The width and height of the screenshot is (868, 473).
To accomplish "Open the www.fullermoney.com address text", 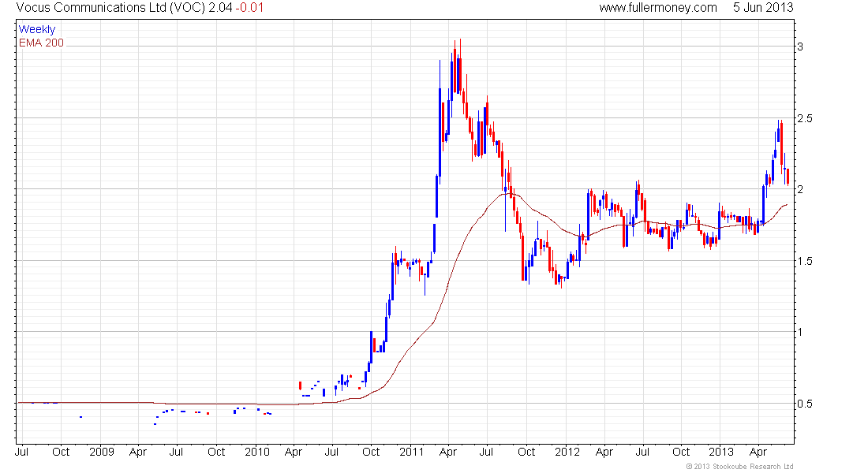I will point(657,8).
